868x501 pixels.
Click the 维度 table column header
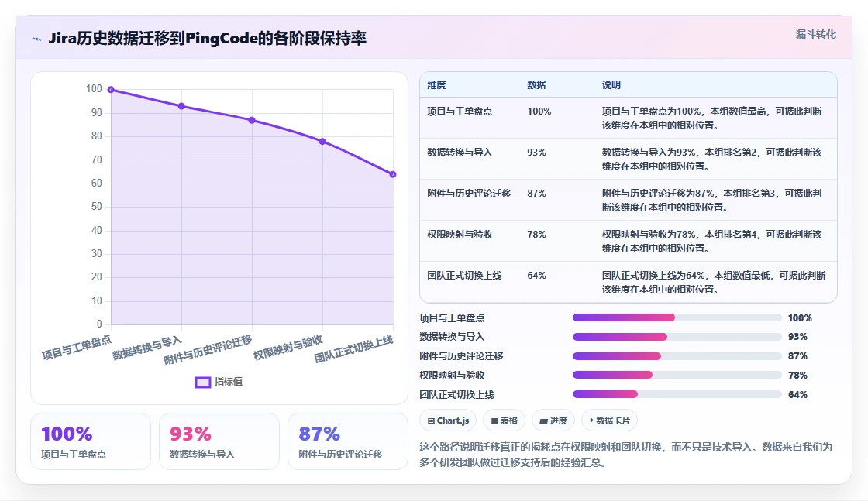(436, 85)
